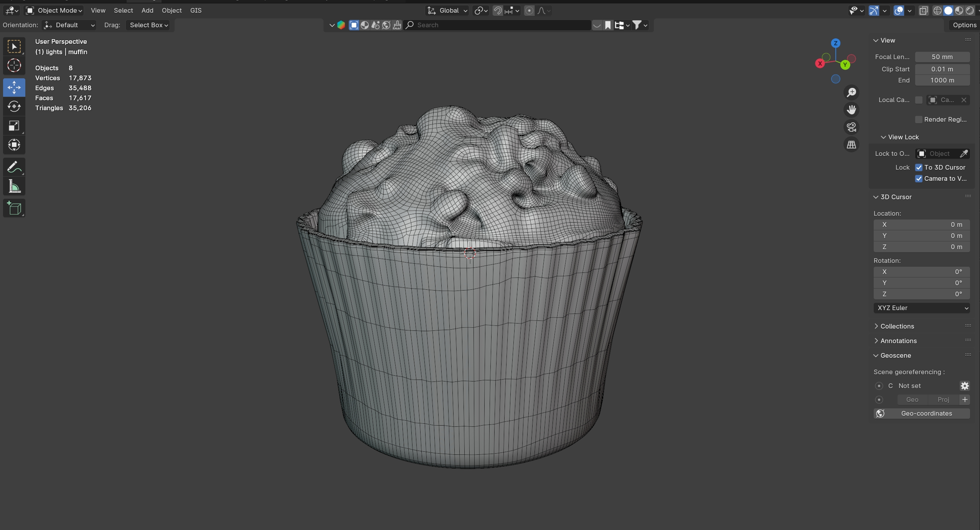This screenshot has width=980, height=530.
Task: Click the Options button
Action: point(964,25)
